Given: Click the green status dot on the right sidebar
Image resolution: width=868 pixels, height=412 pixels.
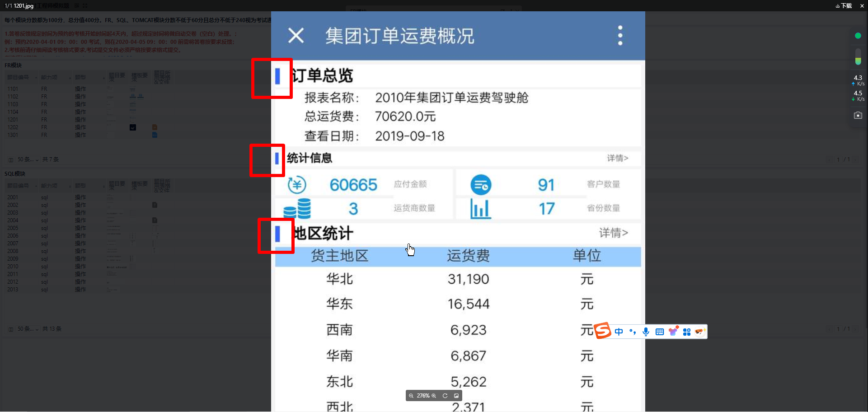Looking at the screenshot, I should tap(858, 36).
